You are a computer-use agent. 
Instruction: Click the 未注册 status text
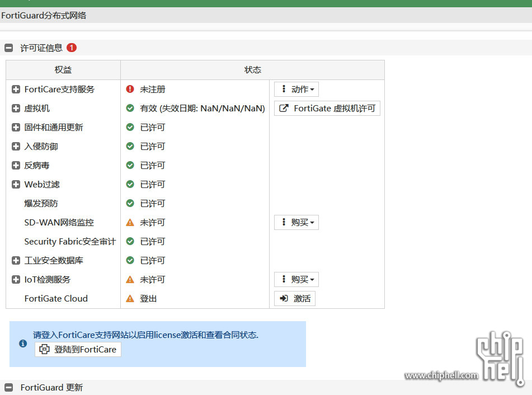153,90
